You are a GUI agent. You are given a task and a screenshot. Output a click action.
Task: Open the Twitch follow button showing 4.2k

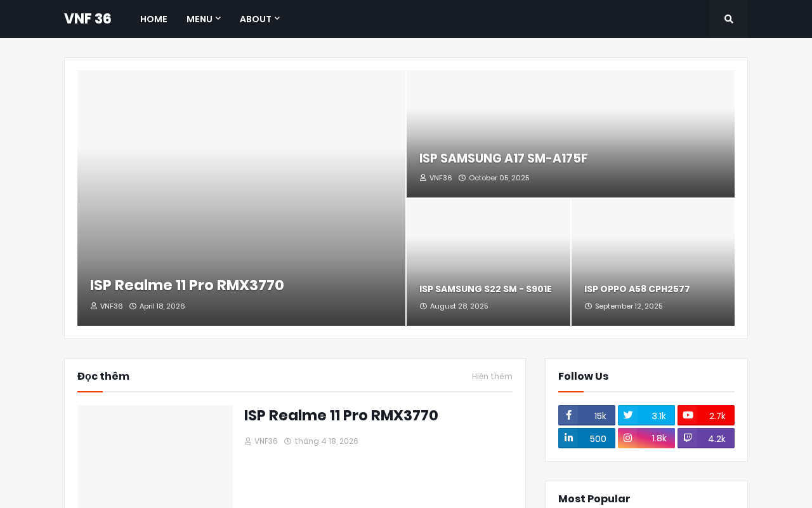(x=706, y=438)
